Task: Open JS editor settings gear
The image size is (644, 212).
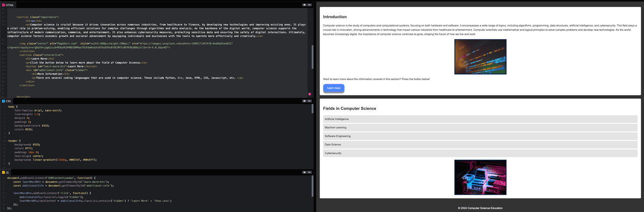Action: pos(304,172)
